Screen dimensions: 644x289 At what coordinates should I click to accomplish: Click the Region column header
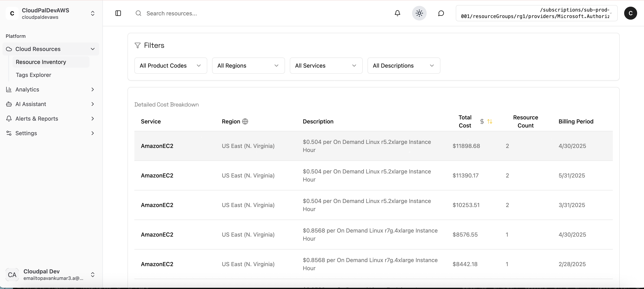point(231,121)
